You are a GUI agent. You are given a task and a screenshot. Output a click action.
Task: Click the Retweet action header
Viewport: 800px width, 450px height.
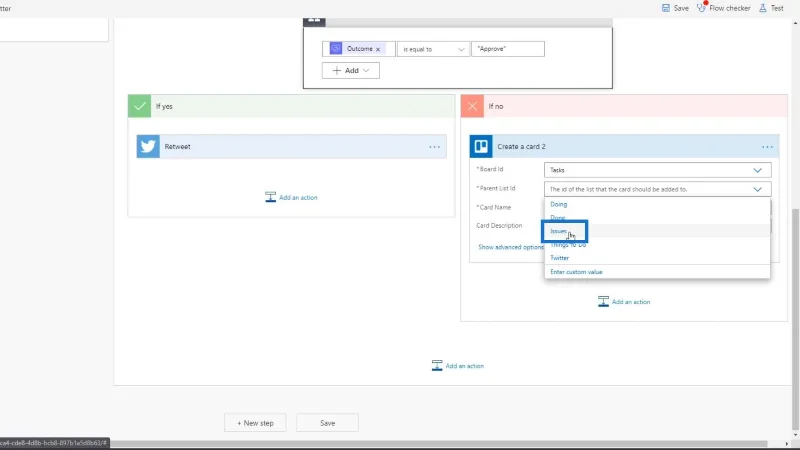(291, 146)
